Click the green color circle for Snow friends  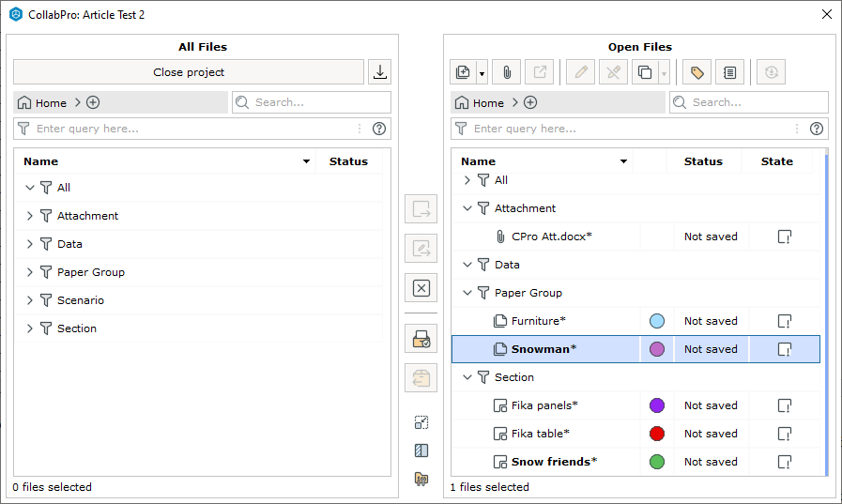(657, 462)
